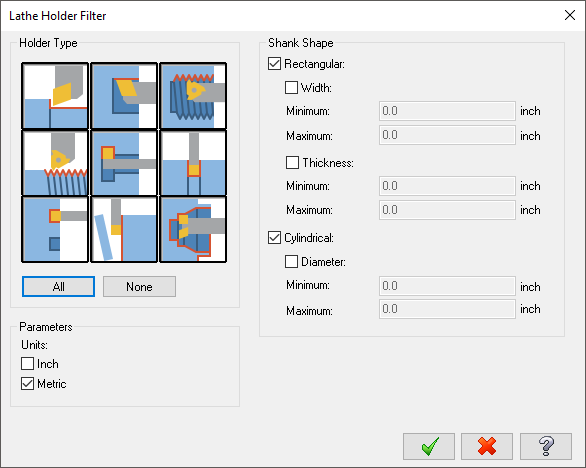This screenshot has width=586, height=468.
Task: Uncheck the Rectangular shank shape checkbox
Action: click(274, 64)
